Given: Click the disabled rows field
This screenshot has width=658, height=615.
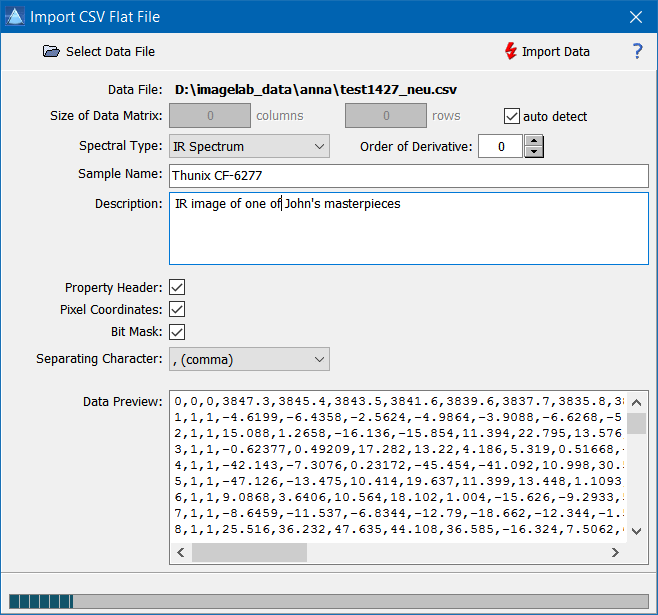Looking at the screenshot, I should pos(386,116).
